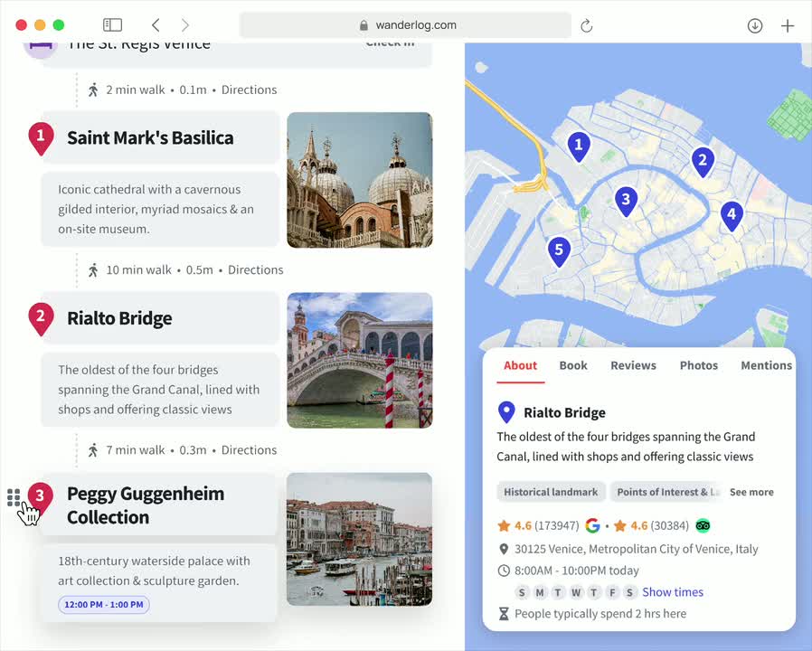The image size is (812, 651).
Task: Click the hourglass icon beside time spent
Action: coord(504,614)
